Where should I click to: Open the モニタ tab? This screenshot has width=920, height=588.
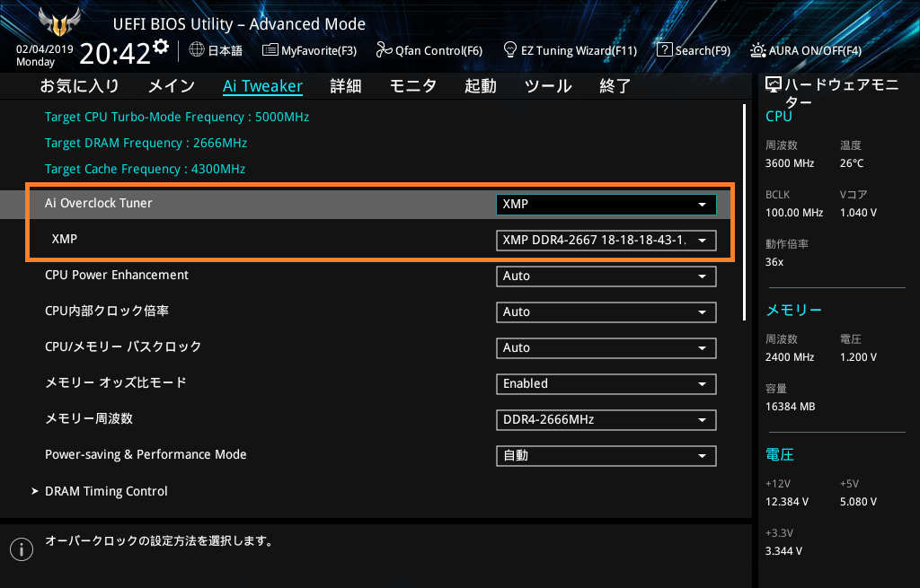pos(413,86)
